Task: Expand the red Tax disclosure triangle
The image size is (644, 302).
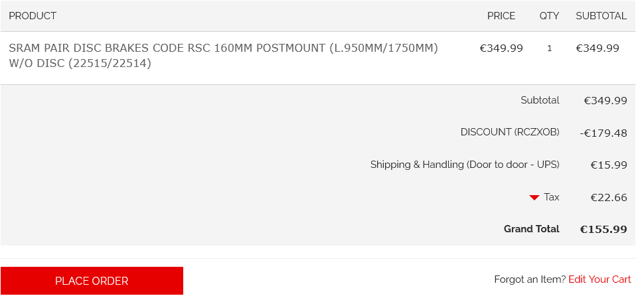Action: coord(534,198)
